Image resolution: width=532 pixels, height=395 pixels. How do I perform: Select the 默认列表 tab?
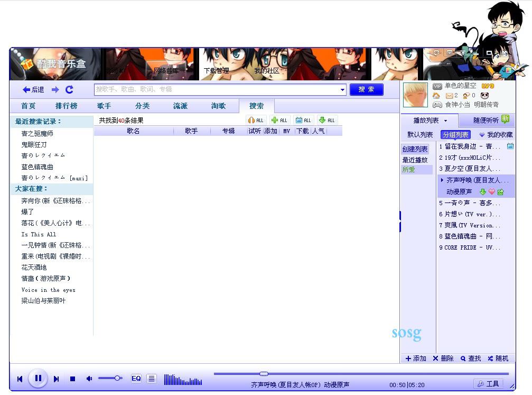pos(420,135)
